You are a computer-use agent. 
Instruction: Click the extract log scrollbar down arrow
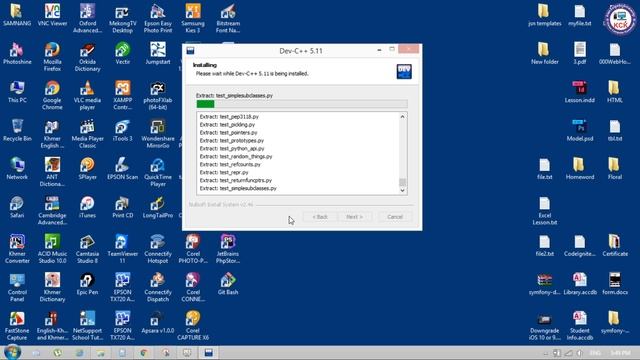click(402, 190)
